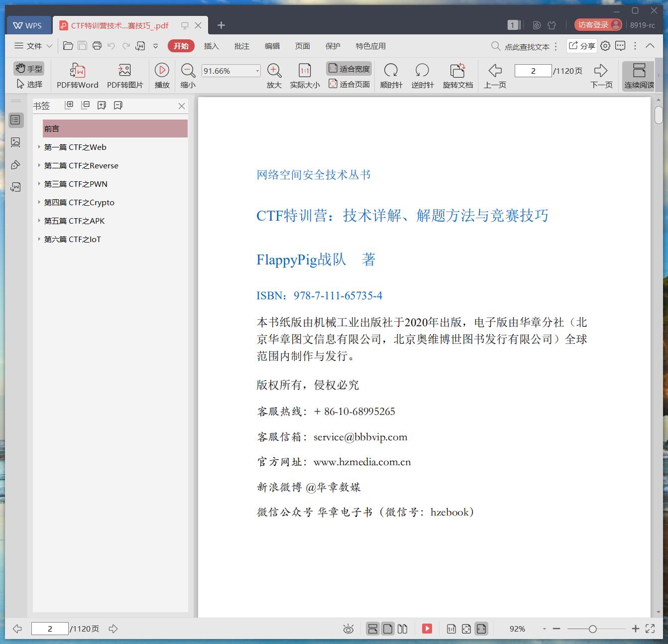Viewport: 668px width, 644px height.
Task: Click the feedback chat icon in top toolbar
Action: click(620, 46)
